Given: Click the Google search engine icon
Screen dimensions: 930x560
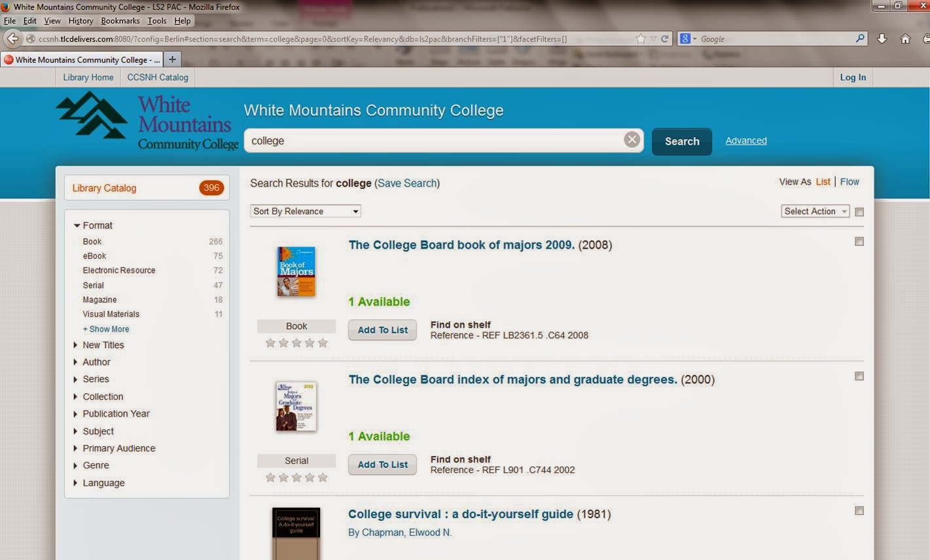Looking at the screenshot, I should pos(685,39).
